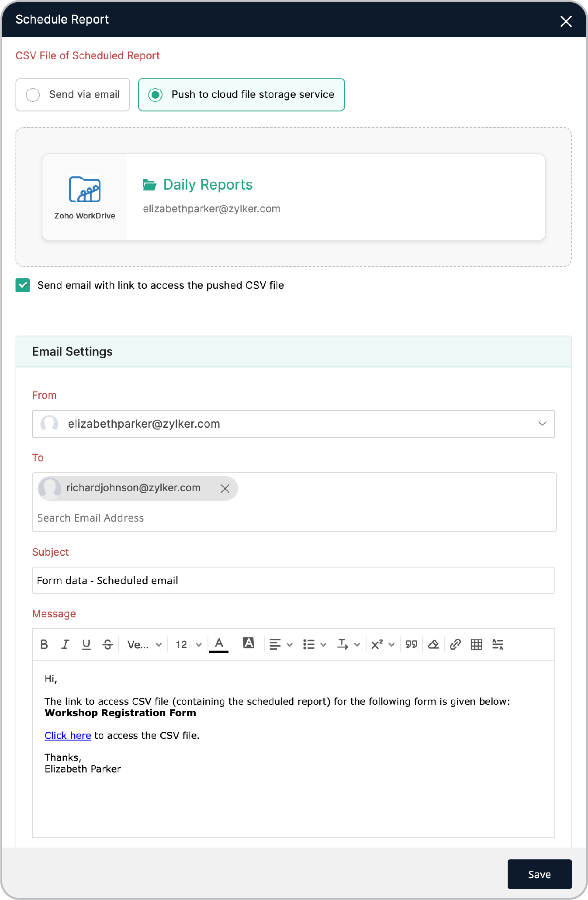
Task: Click the avatar icon in From field
Action: (49, 424)
